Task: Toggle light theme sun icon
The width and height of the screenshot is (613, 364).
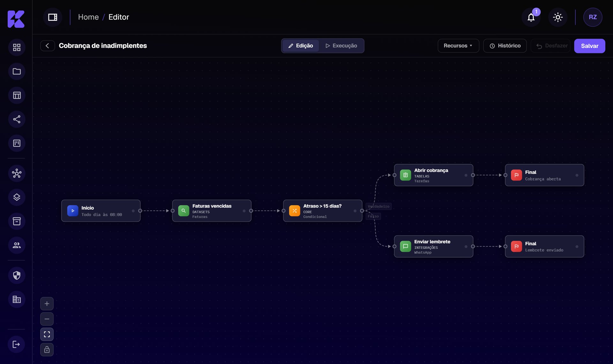Action: [x=558, y=17]
